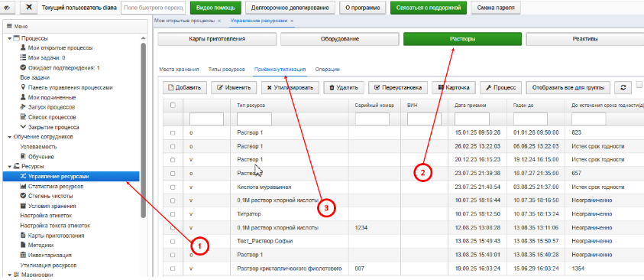Click Утилизировать with the X icon
Viewport: 644px width, 280px height.
click(x=290, y=87)
